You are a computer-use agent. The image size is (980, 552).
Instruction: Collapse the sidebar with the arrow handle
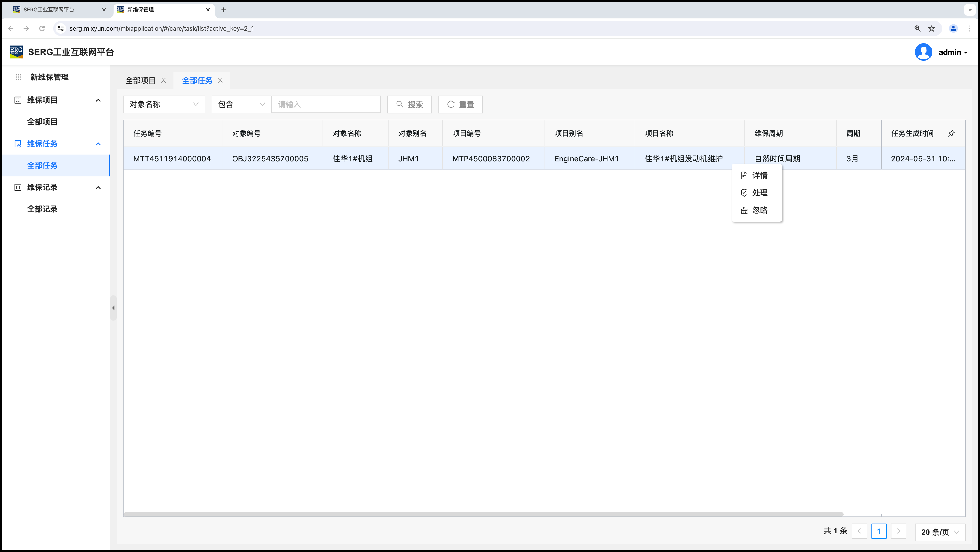coord(113,308)
